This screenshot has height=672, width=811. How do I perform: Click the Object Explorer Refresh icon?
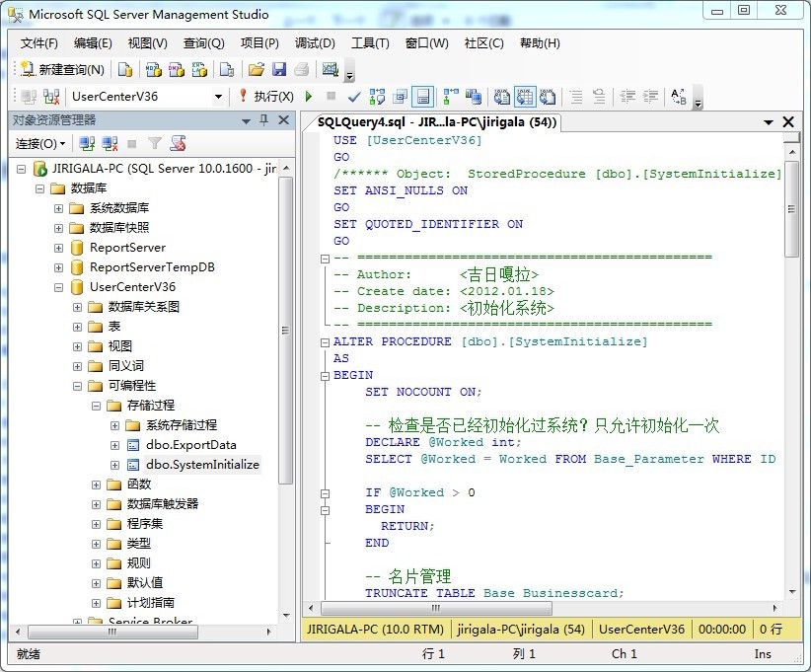178,144
